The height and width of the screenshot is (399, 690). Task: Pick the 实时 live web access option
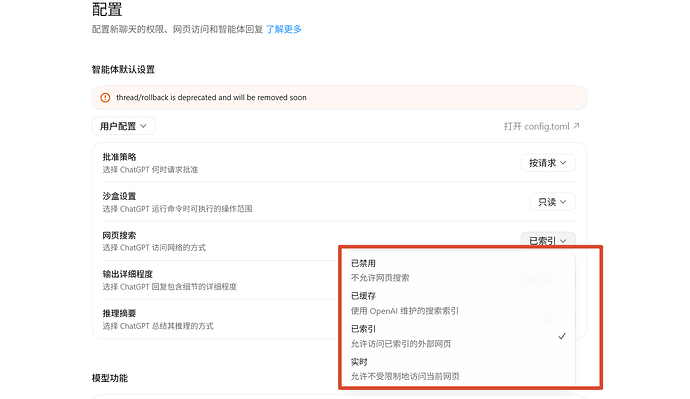[x=459, y=369]
